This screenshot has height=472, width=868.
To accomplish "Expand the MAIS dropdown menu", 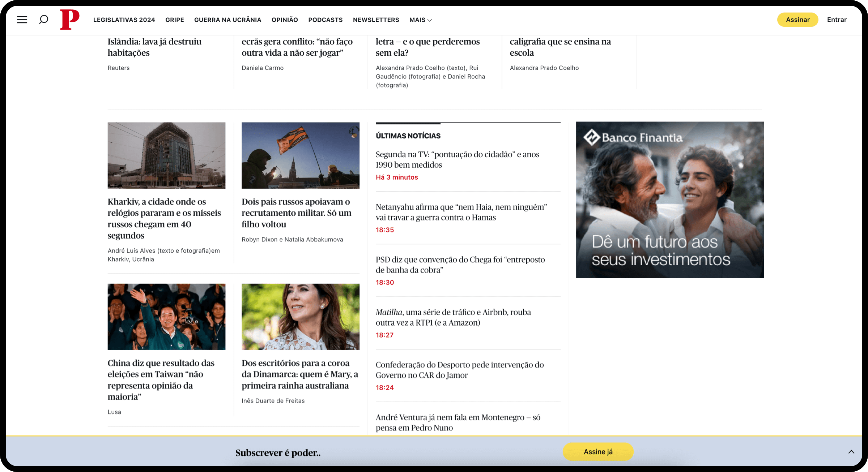I will 421,20.
